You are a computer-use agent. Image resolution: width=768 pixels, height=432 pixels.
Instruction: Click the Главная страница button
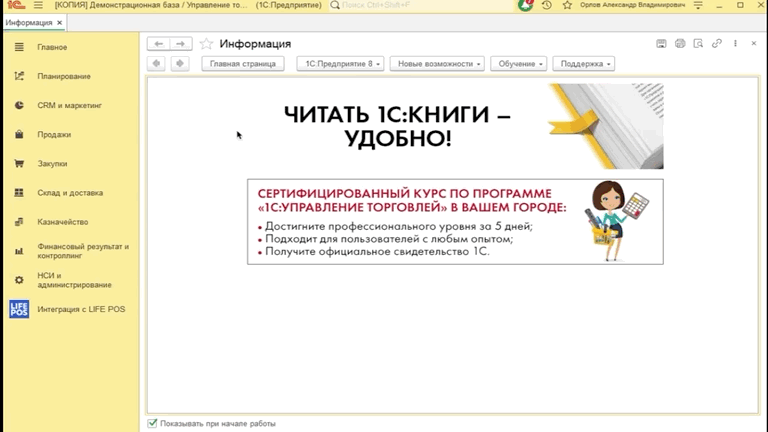click(x=243, y=64)
